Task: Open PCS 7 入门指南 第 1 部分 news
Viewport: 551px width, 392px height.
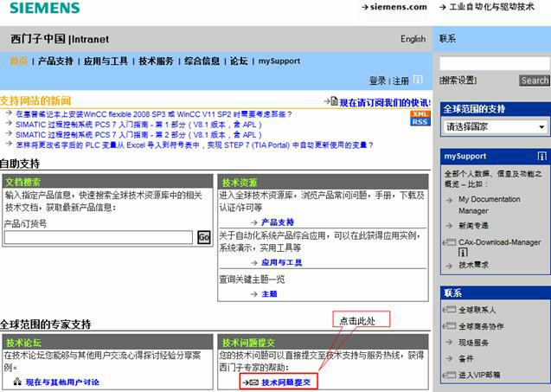Action: (x=138, y=125)
